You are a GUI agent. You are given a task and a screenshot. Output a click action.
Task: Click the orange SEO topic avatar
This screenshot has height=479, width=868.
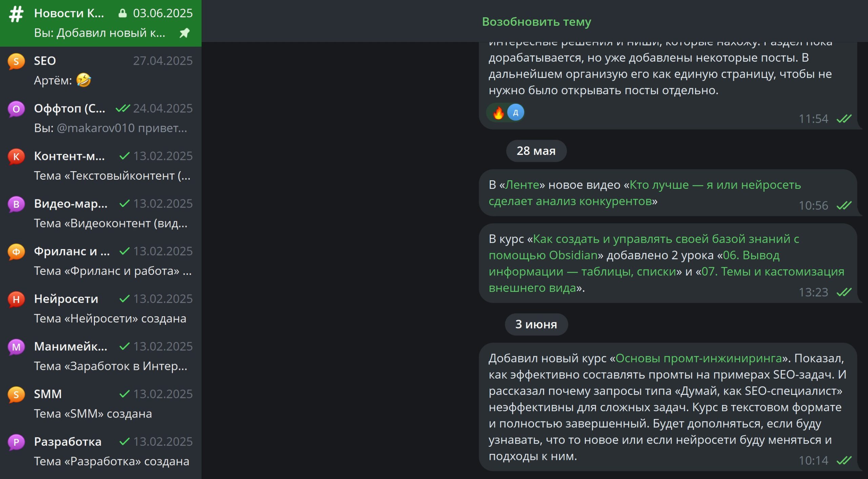[x=16, y=62]
